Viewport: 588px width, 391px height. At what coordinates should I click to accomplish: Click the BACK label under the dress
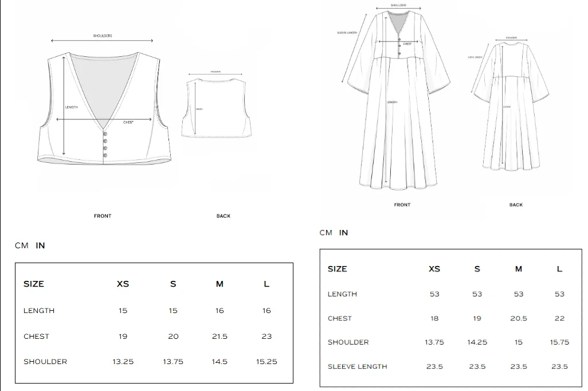tap(516, 205)
